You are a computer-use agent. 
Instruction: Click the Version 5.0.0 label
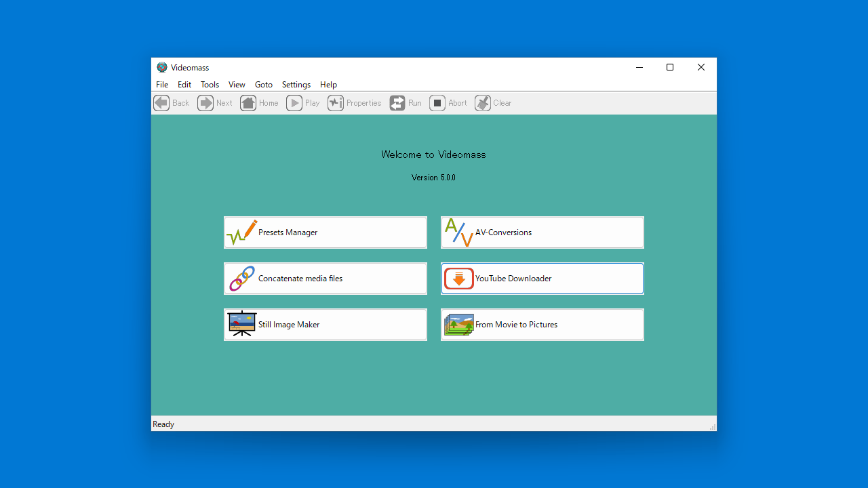433,178
